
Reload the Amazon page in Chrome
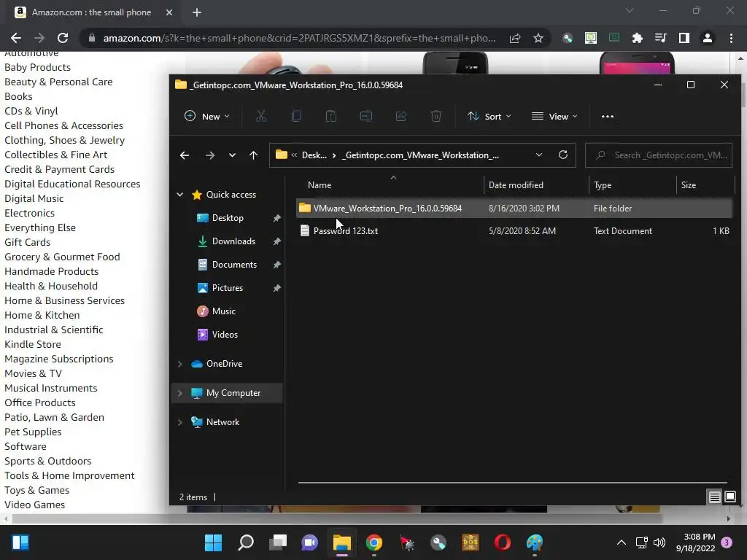[63, 38]
